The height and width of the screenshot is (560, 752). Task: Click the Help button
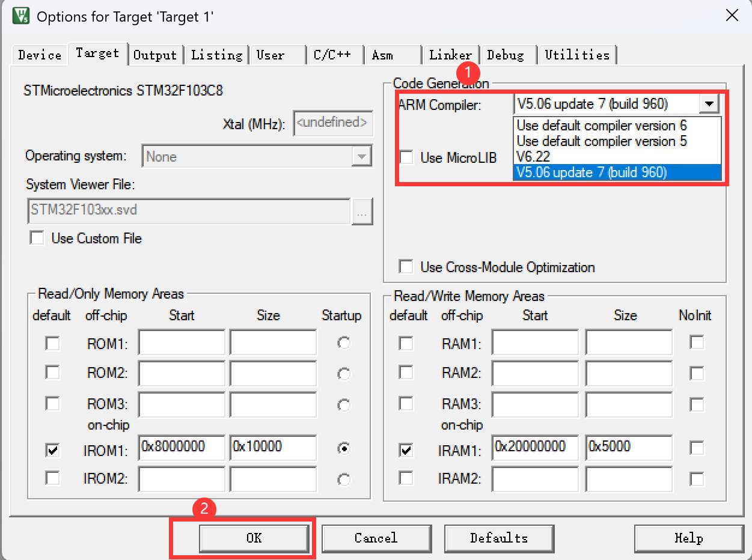point(688,538)
